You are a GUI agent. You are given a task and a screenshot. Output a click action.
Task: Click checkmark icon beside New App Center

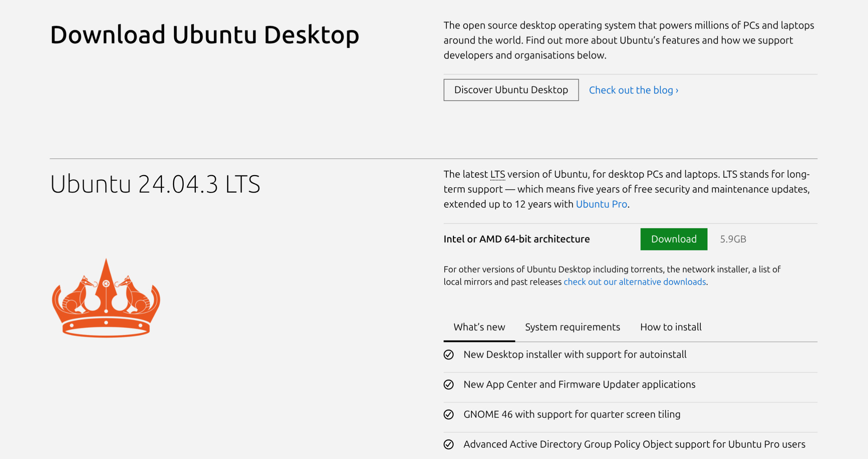click(x=449, y=384)
